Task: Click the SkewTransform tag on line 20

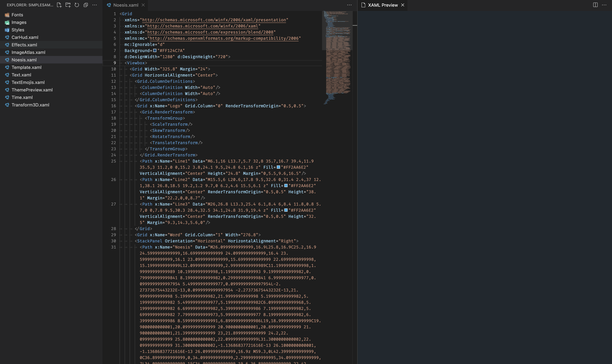Action: (x=170, y=130)
